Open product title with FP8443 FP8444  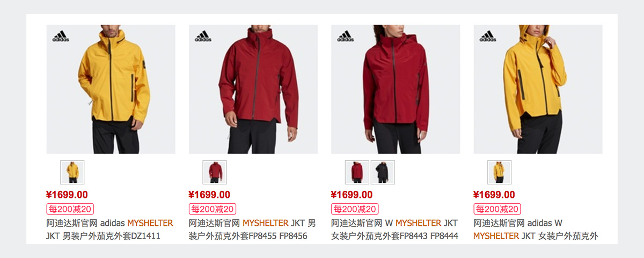coord(394,230)
